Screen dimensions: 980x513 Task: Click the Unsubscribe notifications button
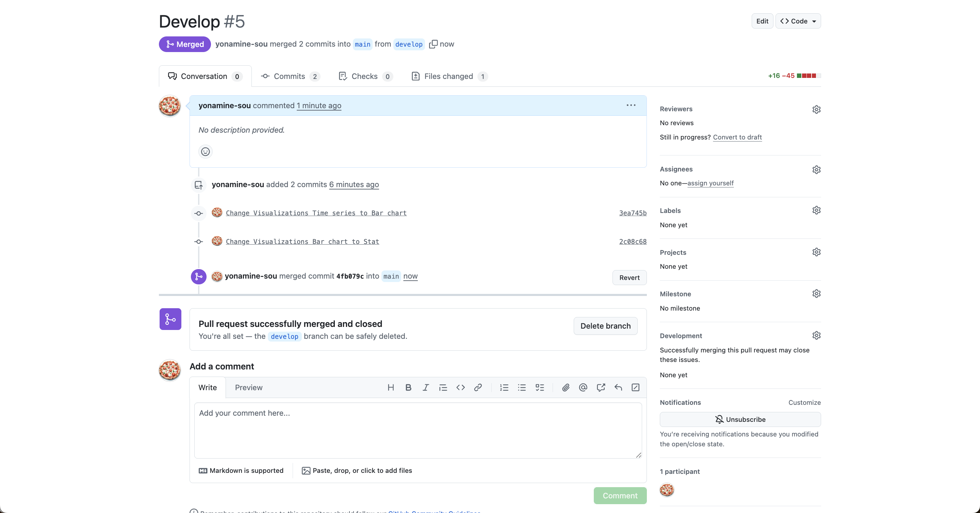click(740, 419)
